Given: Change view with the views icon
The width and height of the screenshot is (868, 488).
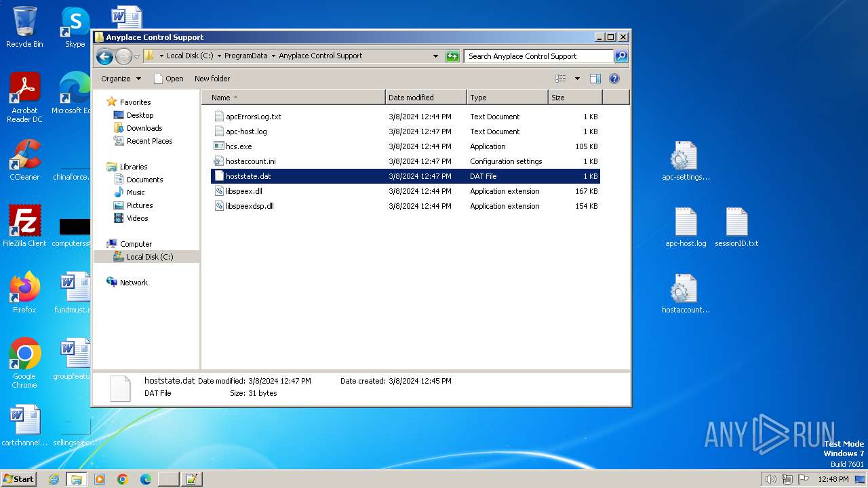Looking at the screenshot, I should click(x=561, y=79).
